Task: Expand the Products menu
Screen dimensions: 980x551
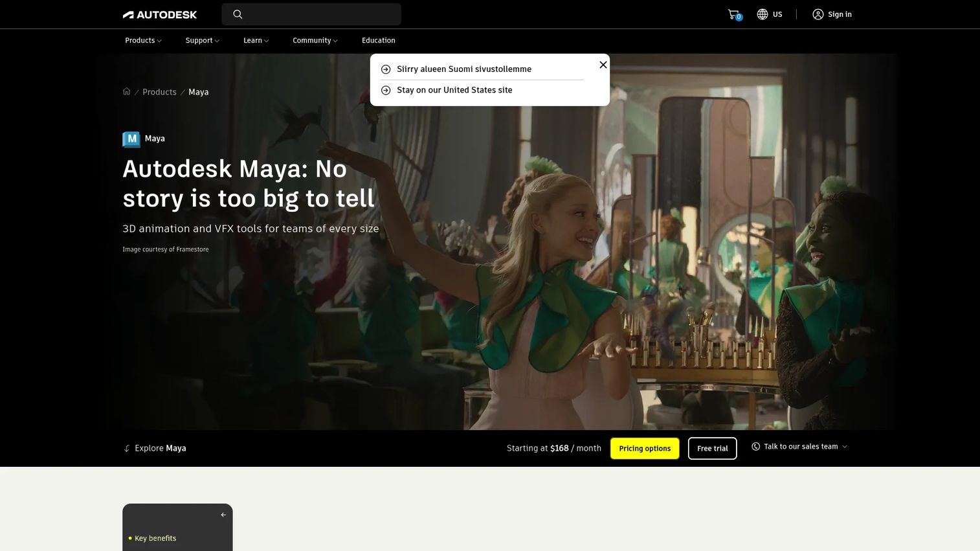Action: coord(143,40)
